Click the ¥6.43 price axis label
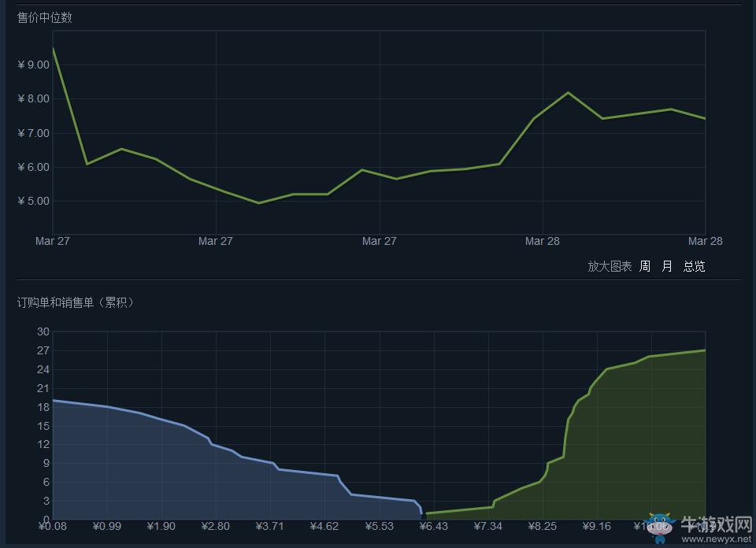 433,526
